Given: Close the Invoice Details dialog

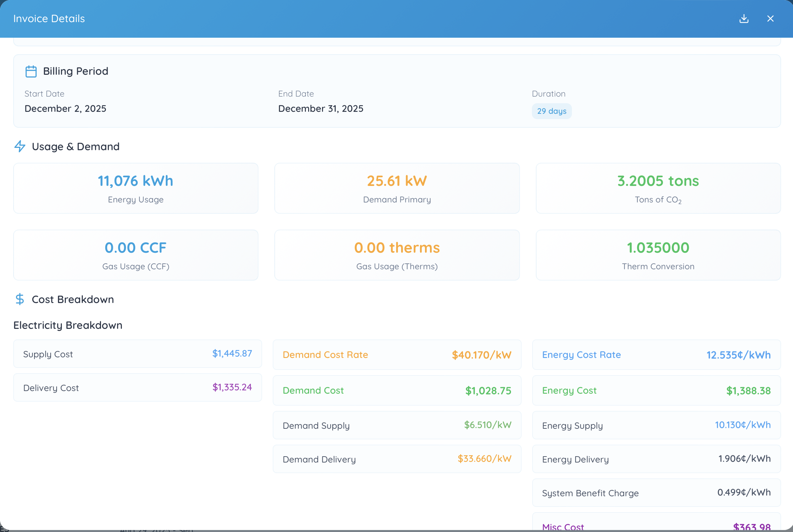Looking at the screenshot, I should click(770, 19).
